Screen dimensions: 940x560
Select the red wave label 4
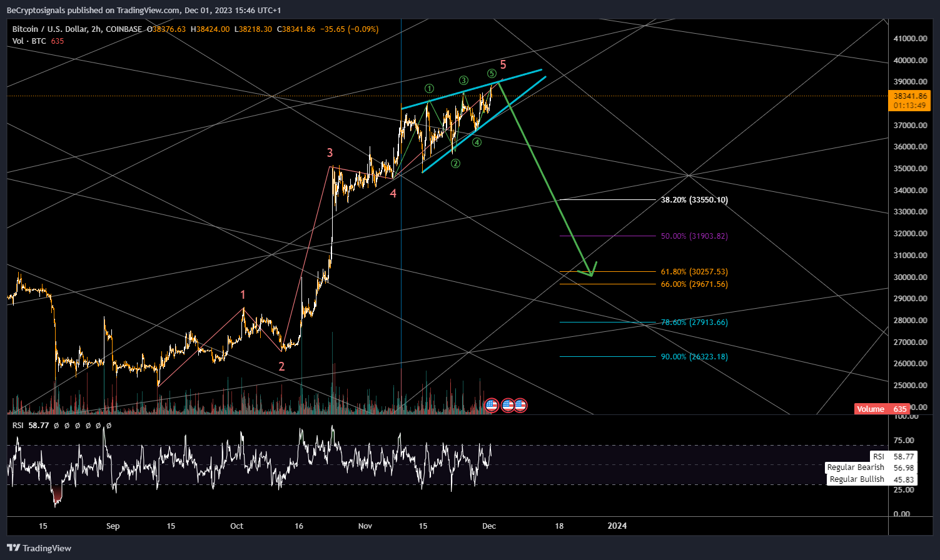393,194
